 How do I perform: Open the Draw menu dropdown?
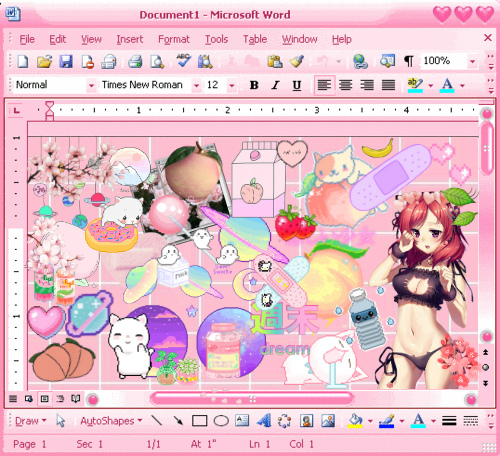(31, 421)
